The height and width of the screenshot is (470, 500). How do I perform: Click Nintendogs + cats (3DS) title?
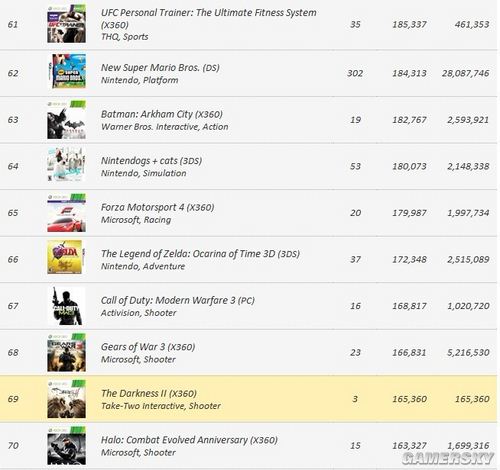click(151, 161)
